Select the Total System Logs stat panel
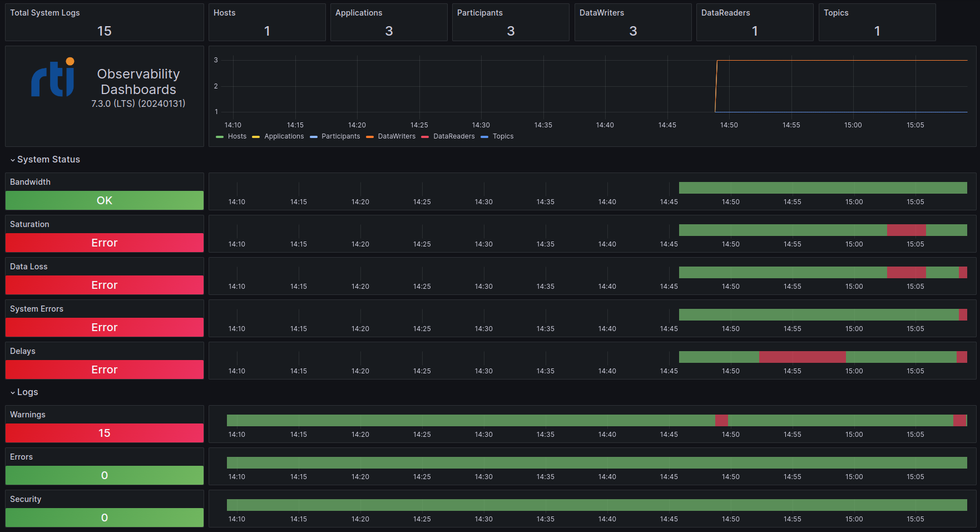The image size is (980, 532). (x=104, y=22)
